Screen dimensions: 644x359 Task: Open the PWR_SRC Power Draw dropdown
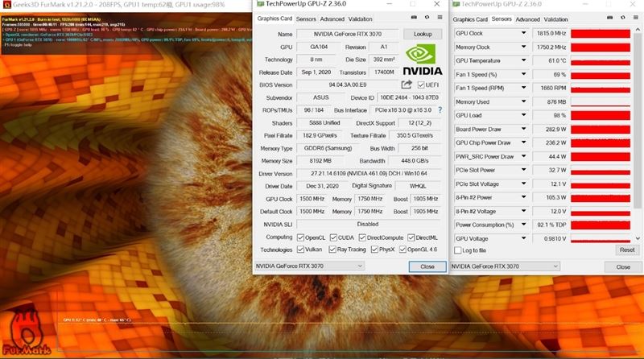tap(524, 156)
